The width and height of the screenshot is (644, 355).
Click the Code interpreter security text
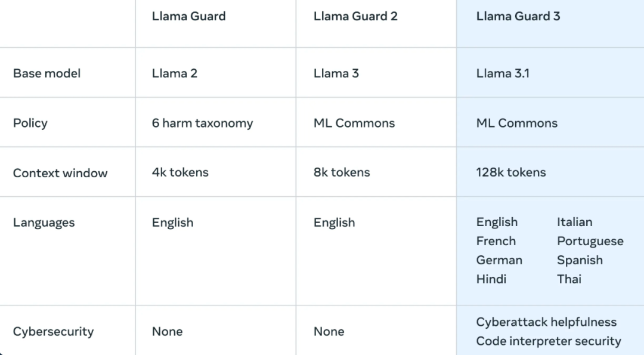[548, 341]
